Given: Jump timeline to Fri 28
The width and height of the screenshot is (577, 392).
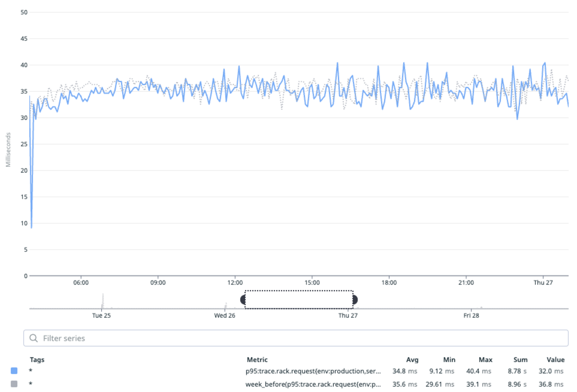Looking at the screenshot, I should [471, 316].
